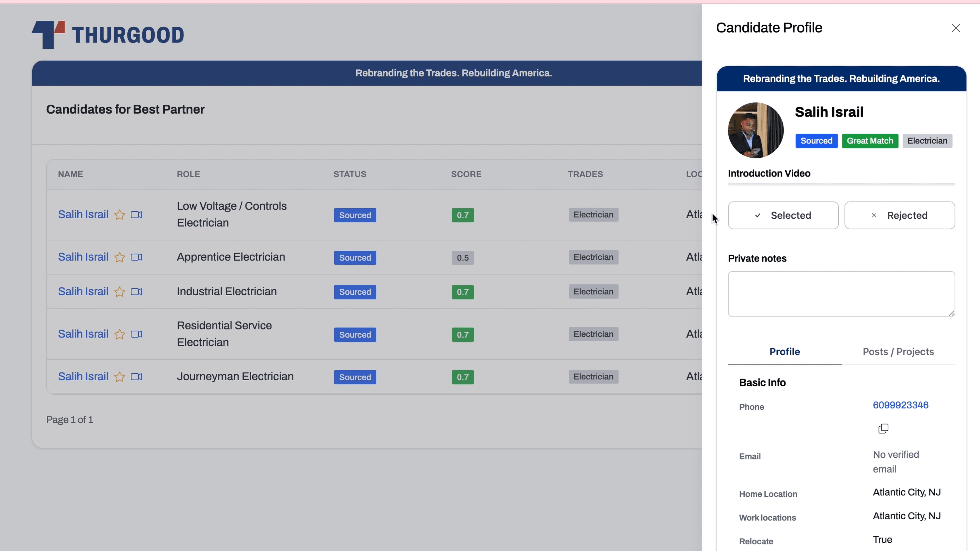Copy Salih Israil's phone number
The width and height of the screenshot is (980, 551).
coord(883,429)
